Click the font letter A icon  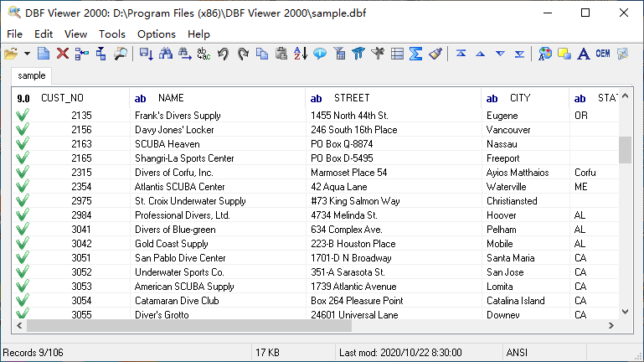coord(584,54)
